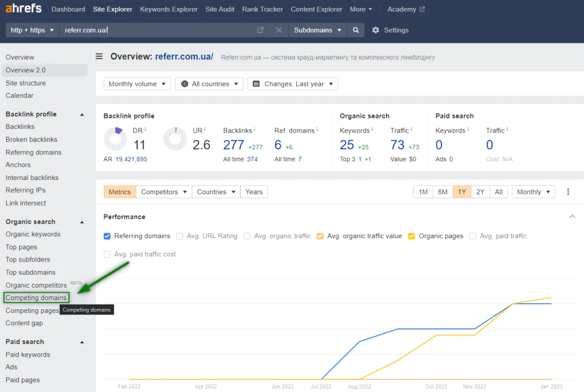Click the Organic Keywords info icon
This screenshot has width=584, height=392.
click(x=372, y=129)
